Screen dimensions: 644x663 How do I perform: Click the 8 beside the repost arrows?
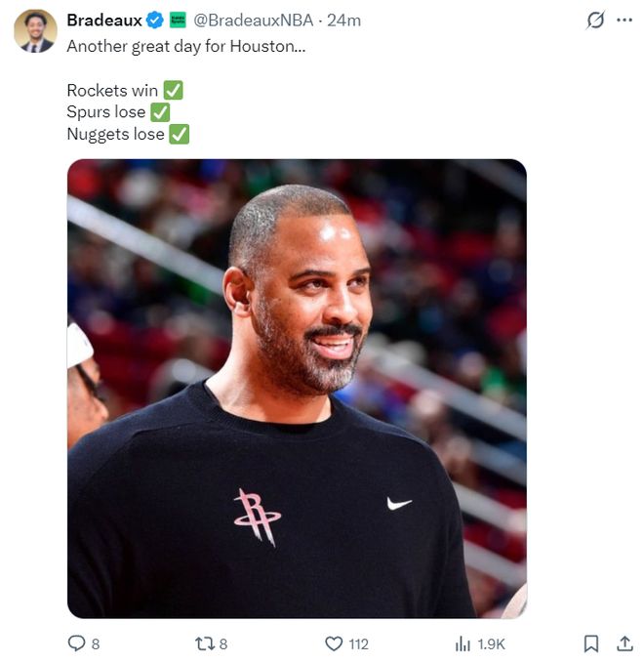point(222,643)
